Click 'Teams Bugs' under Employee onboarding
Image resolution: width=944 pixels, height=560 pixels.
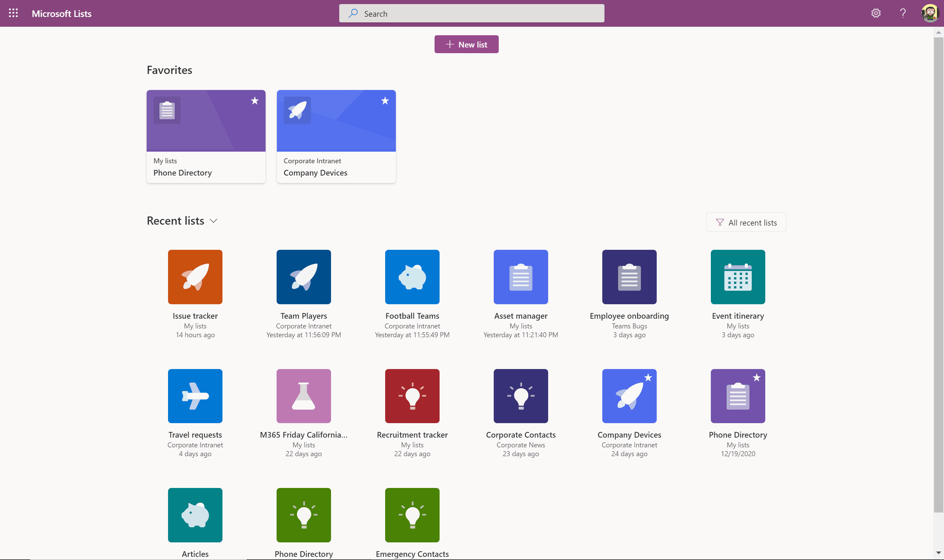630,326
